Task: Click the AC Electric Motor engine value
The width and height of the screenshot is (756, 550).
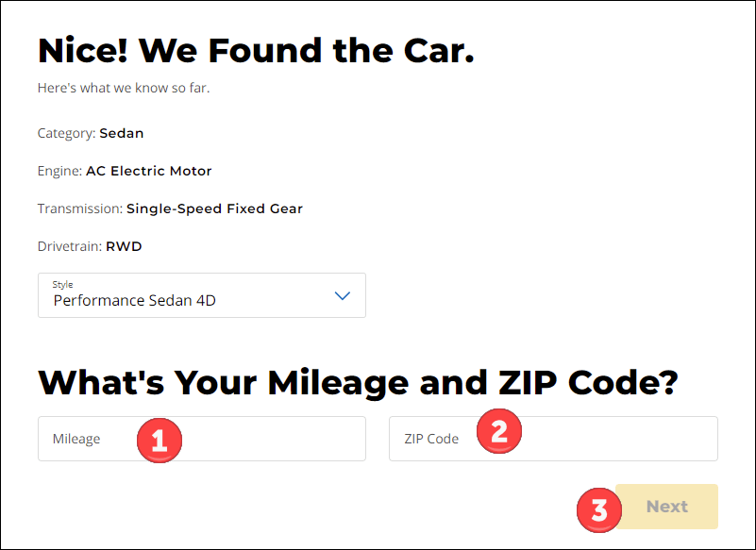Action: pyautogui.click(x=149, y=171)
